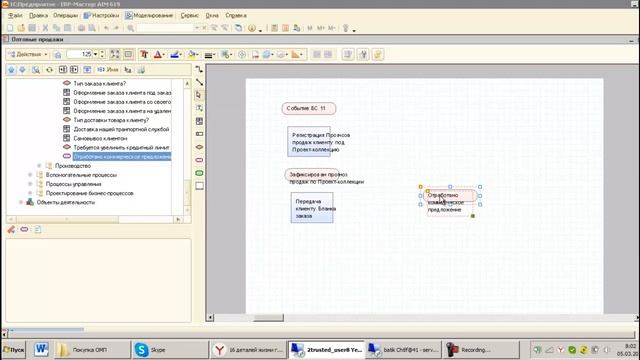
Task: Click the calculator icon in the main toolbar
Action: click(x=274, y=28)
